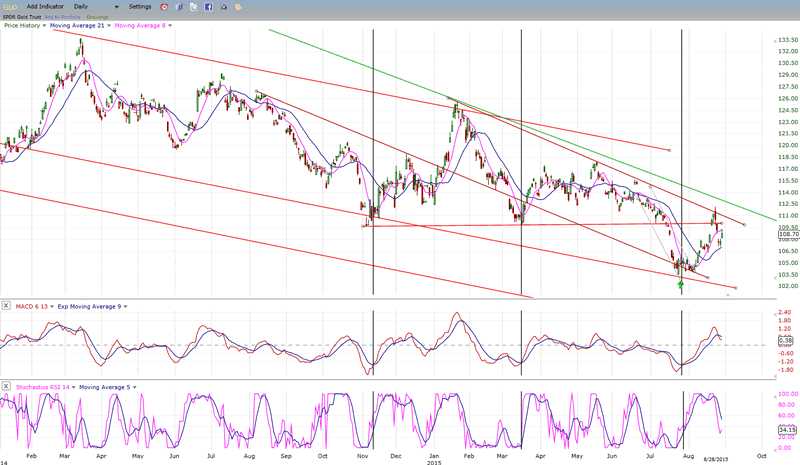Click the green up arrow marker on chart
The image size is (800, 465).
coord(681,286)
